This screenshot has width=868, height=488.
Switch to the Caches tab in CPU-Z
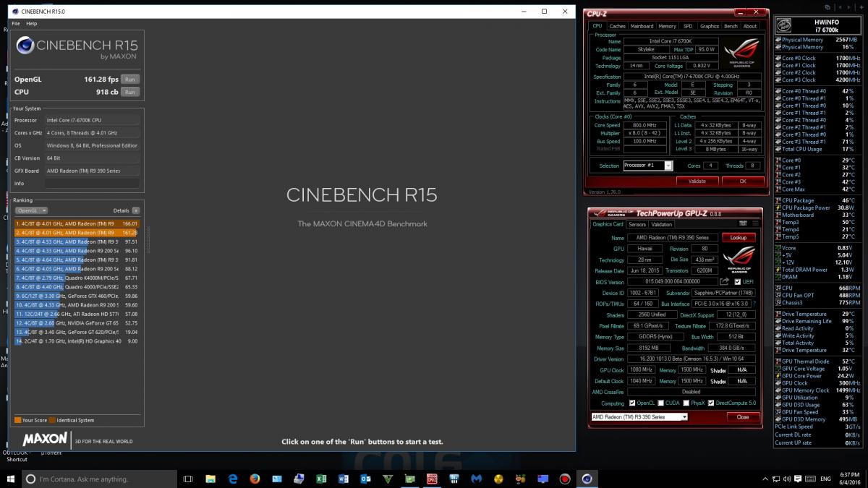(617, 26)
